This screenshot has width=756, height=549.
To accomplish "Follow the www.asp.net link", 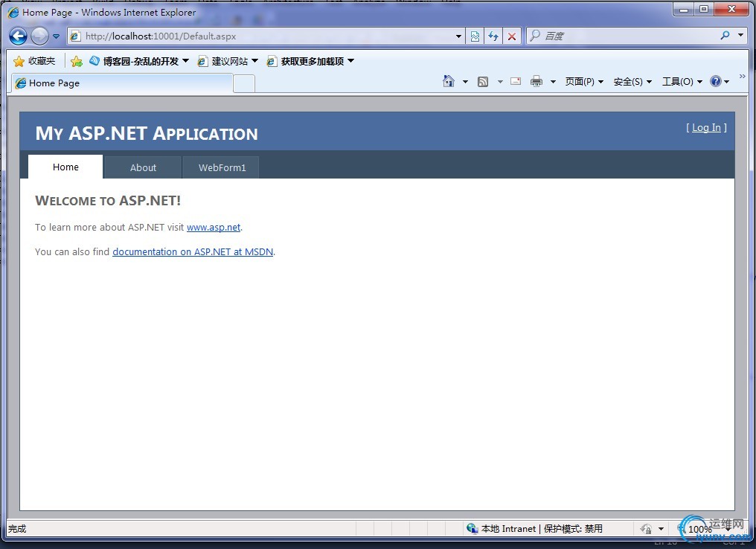I will (214, 227).
